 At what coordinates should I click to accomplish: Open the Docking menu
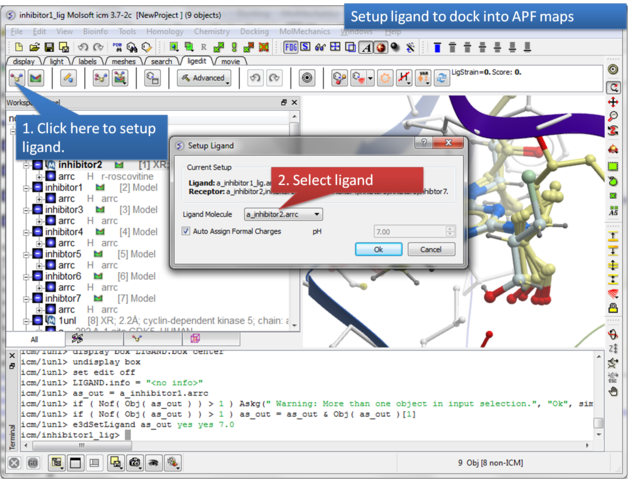click(254, 31)
